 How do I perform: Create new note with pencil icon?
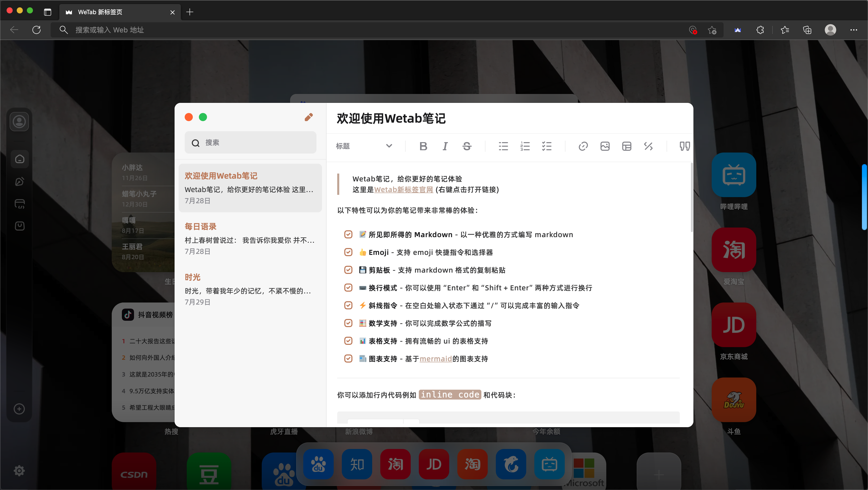[309, 117]
